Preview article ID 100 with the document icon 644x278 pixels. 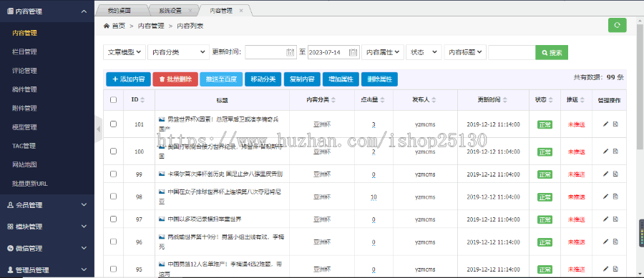(x=615, y=152)
